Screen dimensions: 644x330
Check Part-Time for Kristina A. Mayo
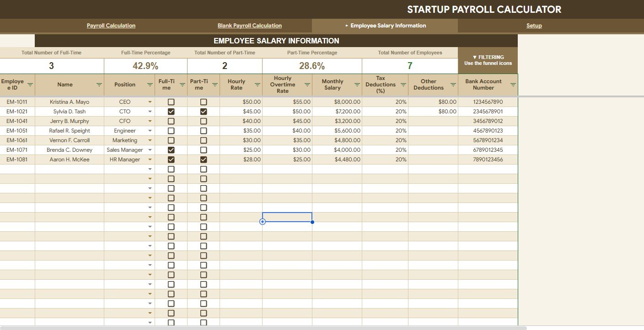point(204,102)
